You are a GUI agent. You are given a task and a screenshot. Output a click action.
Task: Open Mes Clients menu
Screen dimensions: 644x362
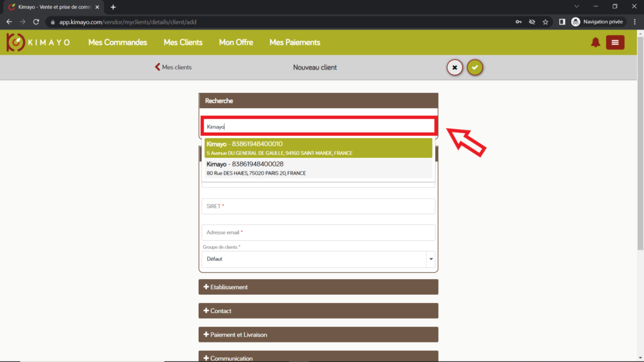[183, 42]
